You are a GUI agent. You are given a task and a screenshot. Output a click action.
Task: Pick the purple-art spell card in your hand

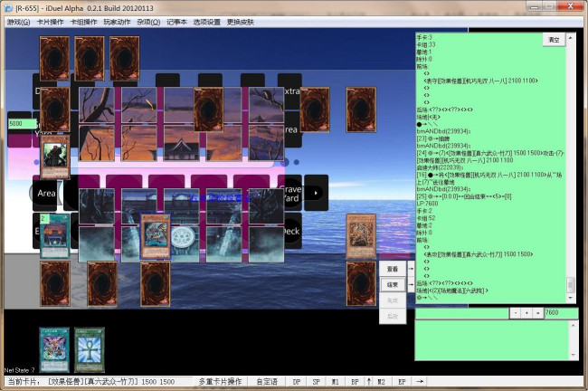click(x=55, y=349)
